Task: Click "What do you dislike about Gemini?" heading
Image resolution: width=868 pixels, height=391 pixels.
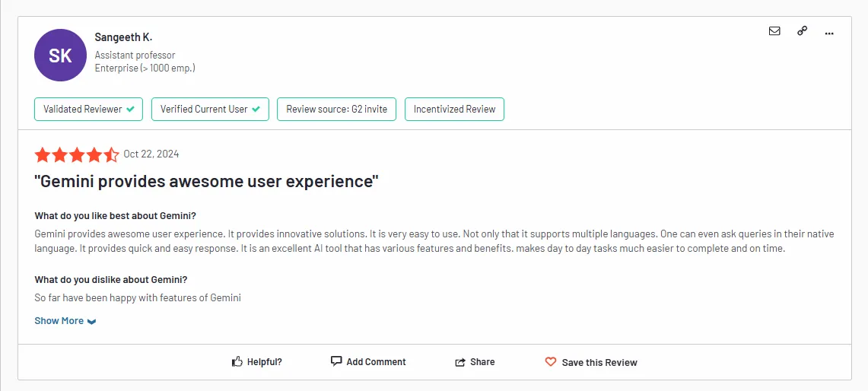Action: pos(111,279)
